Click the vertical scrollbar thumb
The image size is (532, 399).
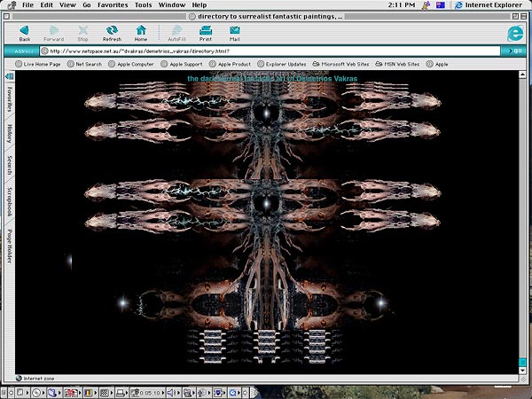point(522,362)
